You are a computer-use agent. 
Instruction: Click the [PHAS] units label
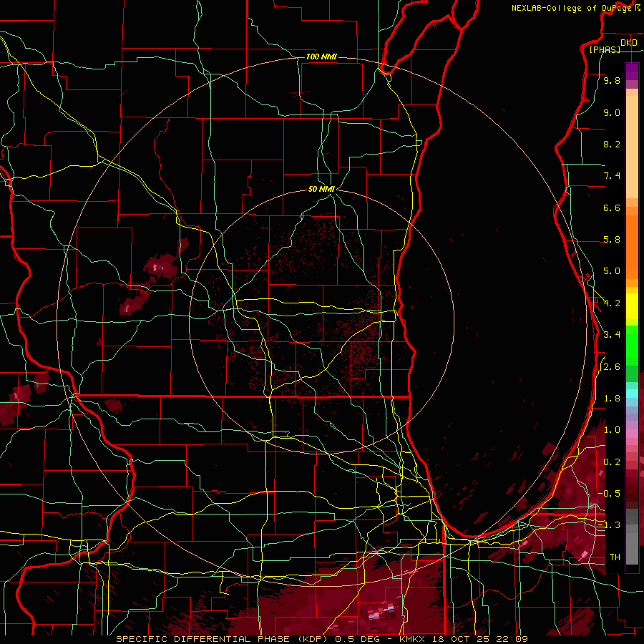pos(605,49)
